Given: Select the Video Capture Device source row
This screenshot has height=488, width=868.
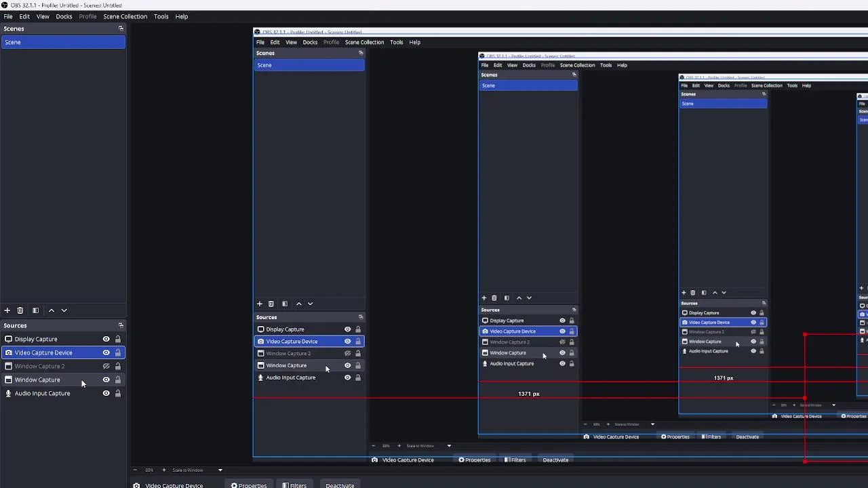Looking at the screenshot, I should pyautogui.click(x=63, y=352).
